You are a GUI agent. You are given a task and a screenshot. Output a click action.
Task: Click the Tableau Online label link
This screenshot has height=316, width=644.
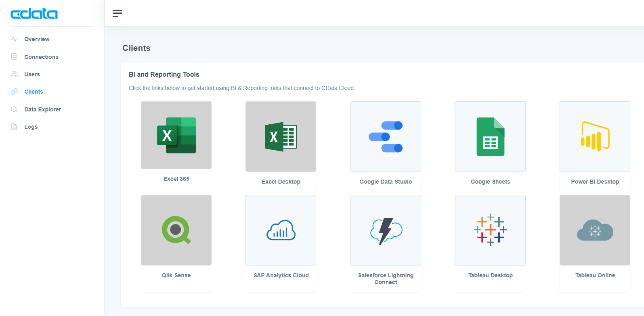[595, 275]
